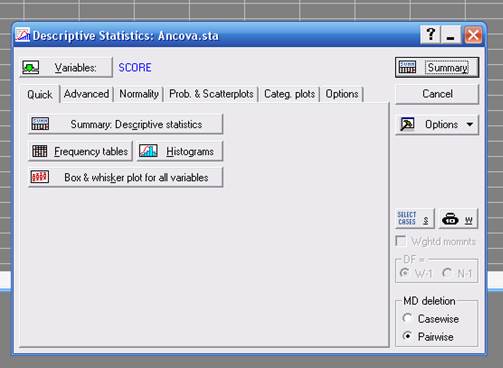
Task: Generate Box & whisker plot for all variables
Action: [126, 178]
